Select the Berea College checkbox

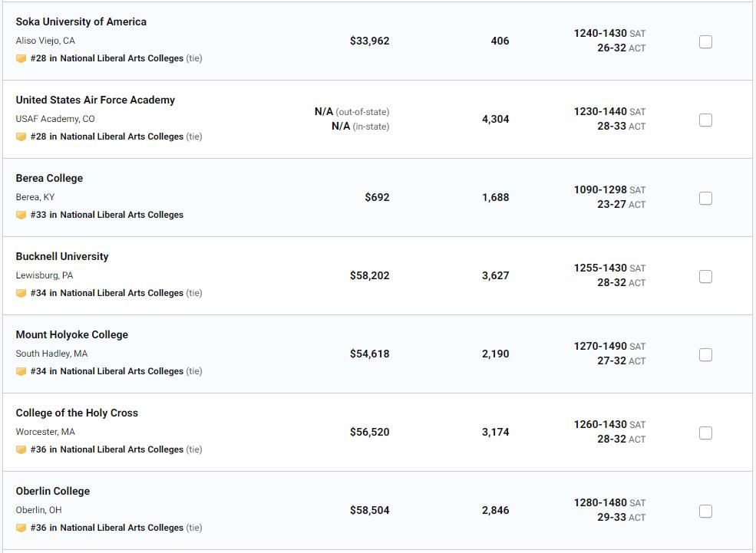click(x=705, y=198)
